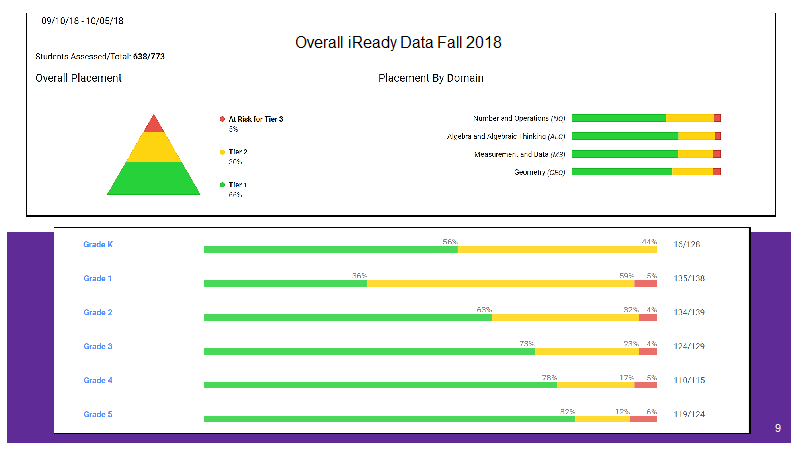Image resolution: width=800 pixels, height=450 pixels.
Task: Open the Grade 2 link
Action: [x=98, y=312]
